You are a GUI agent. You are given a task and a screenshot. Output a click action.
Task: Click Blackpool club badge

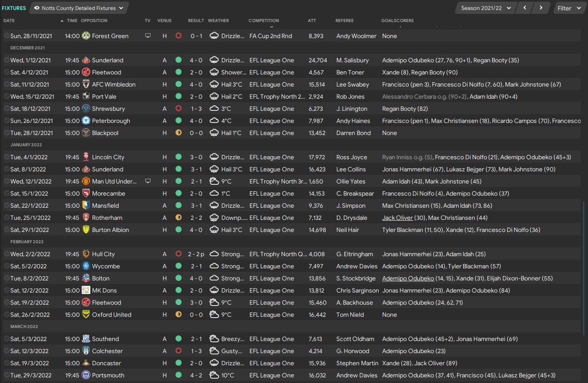coord(86,133)
